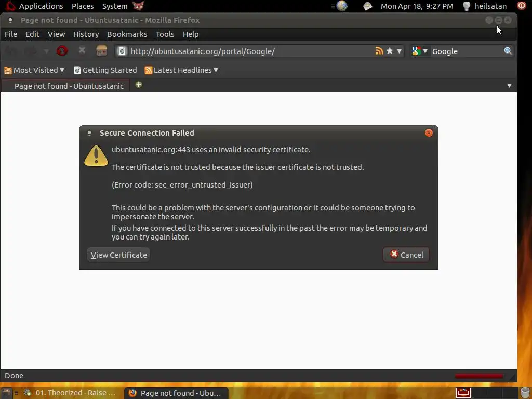The height and width of the screenshot is (399, 532).
Task: Click the Page not found - Ubu... taskbar item
Action: (176, 393)
